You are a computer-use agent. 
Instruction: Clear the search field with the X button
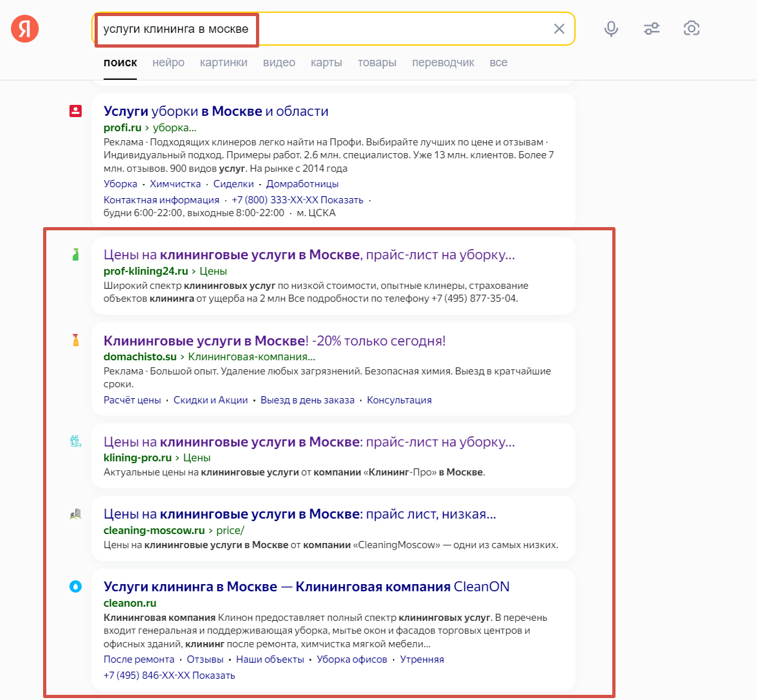(x=559, y=28)
